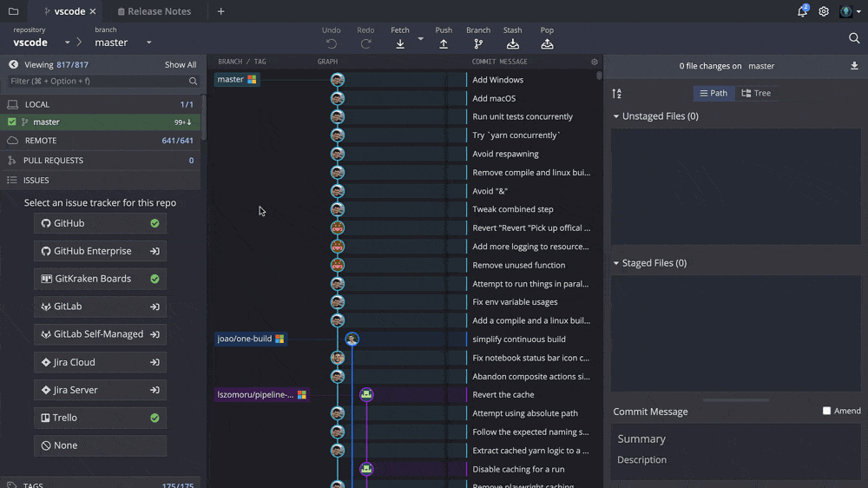The image size is (868, 488).
Task: Stash changes with the Stash icon
Action: coord(513,43)
